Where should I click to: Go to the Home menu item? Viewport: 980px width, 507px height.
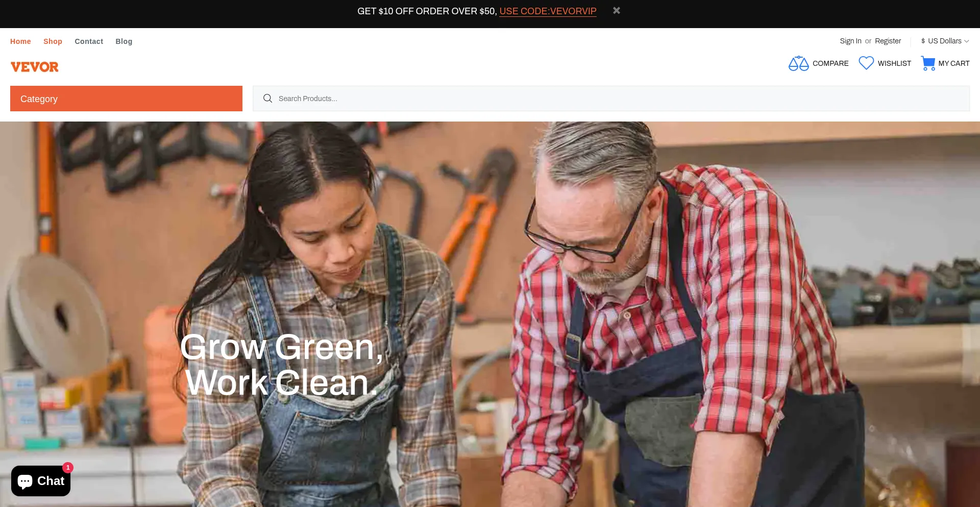20,41
